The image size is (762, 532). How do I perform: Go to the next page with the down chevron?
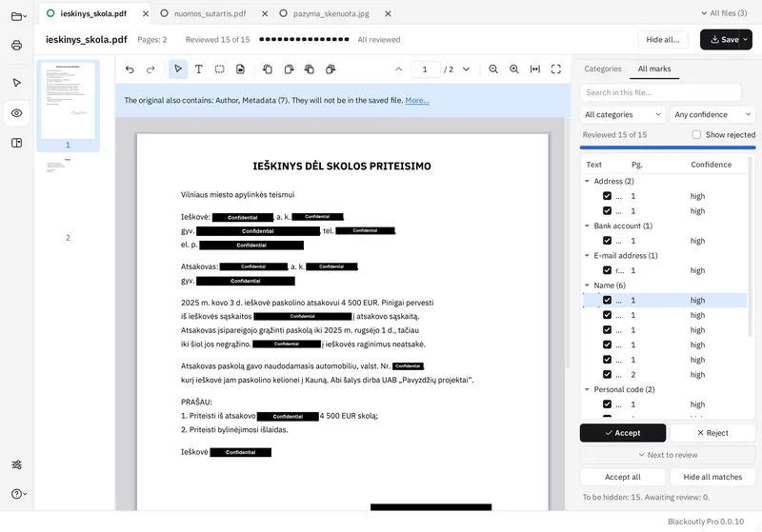pos(466,69)
